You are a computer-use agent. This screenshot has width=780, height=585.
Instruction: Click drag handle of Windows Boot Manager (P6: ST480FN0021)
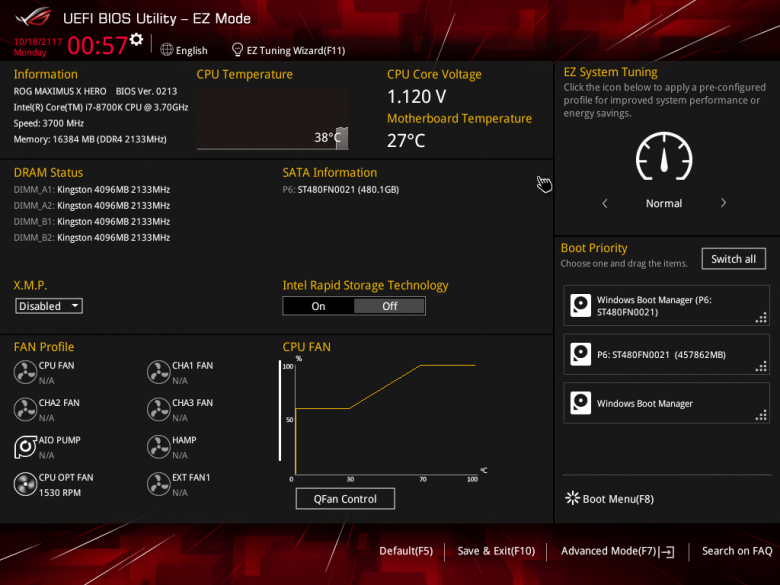[x=761, y=318]
